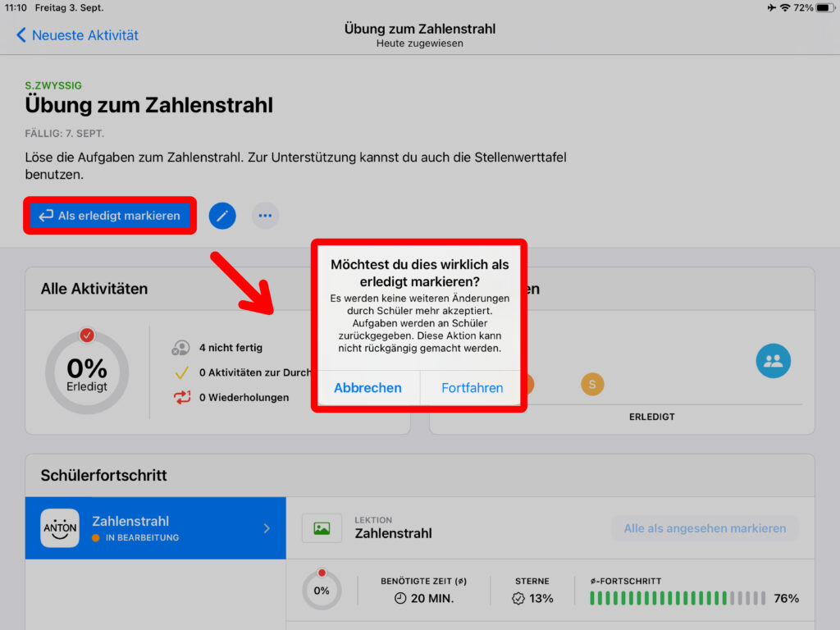Go back to Neueste Aktivität
Image resolution: width=840 pixels, height=630 pixels.
pyautogui.click(x=77, y=35)
